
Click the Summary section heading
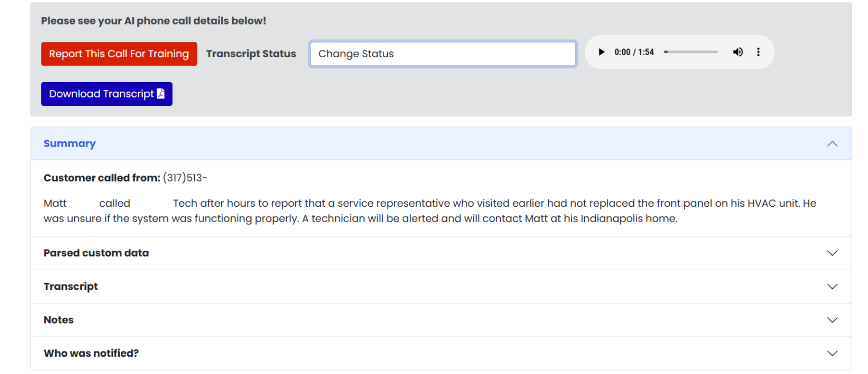70,144
